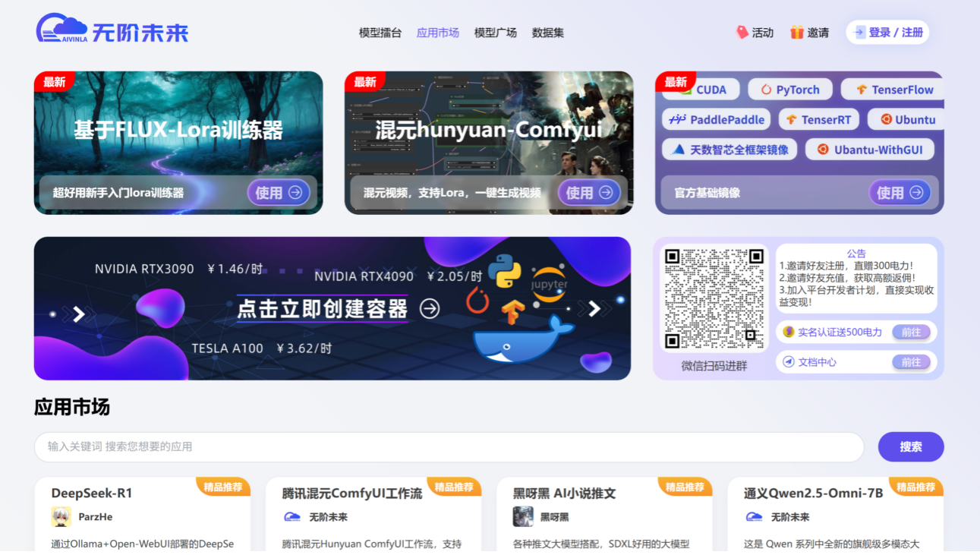The height and width of the screenshot is (555, 980).
Task: Click 使用 on FLUX-Lora训练器 card
Action: coord(279,193)
